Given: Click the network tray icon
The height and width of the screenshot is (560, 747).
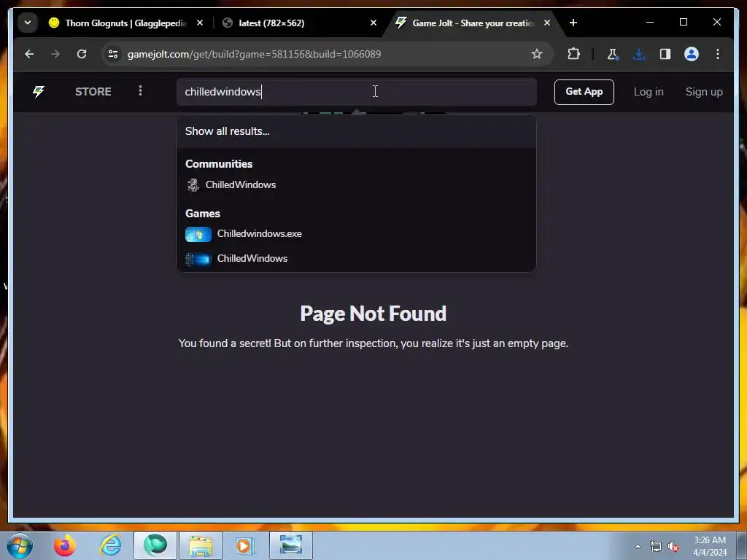Looking at the screenshot, I should [x=656, y=546].
